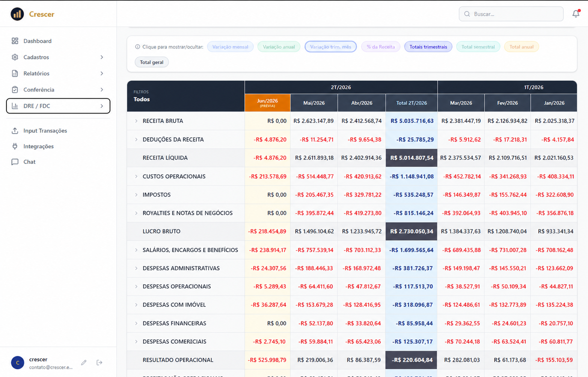The width and height of the screenshot is (588, 377).
Task: Log out using the exit icon
Action: pos(100,362)
